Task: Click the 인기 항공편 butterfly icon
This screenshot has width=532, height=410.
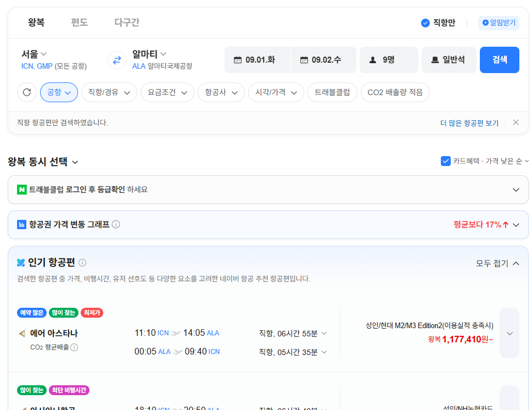Action: 21,263
